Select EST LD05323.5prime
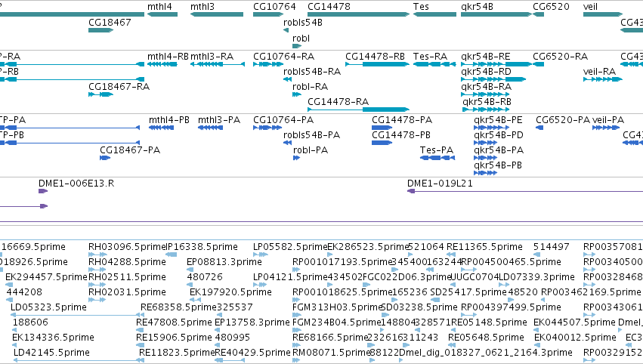 (x=48, y=307)
